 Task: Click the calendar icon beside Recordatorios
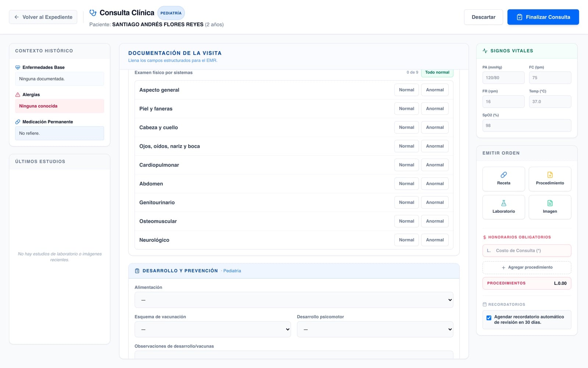click(x=484, y=304)
